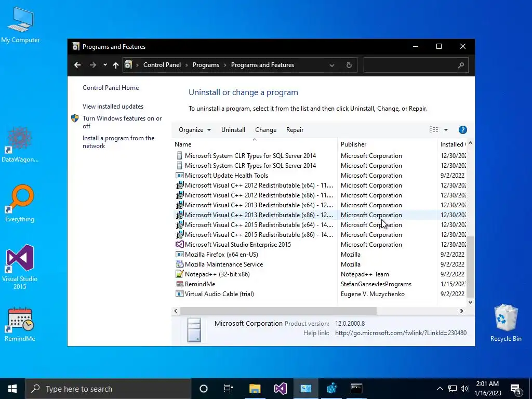Image resolution: width=532 pixels, height=399 pixels.
Task: Expand breadcrumb arrow after Control Panel
Action: click(x=187, y=65)
